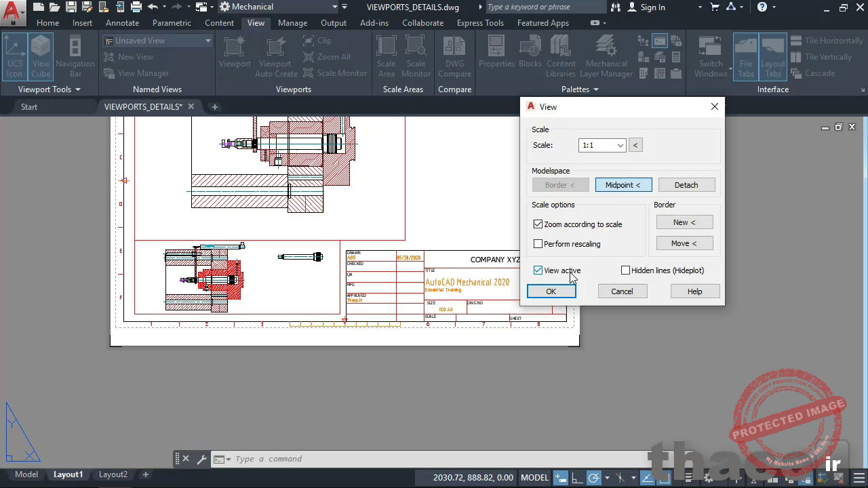868x488 pixels.
Task: Open the Start file tab
Action: (29, 107)
